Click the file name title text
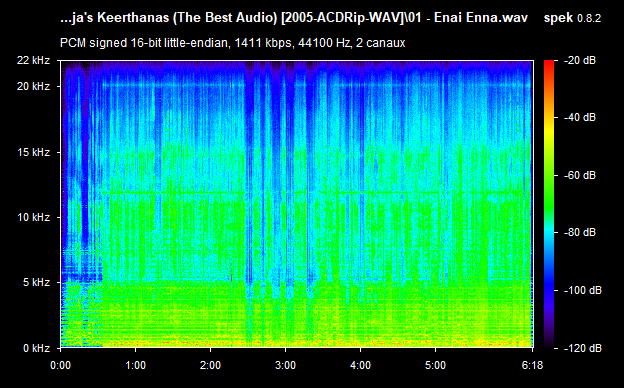The image size is (624, 388). pyautogui.click(x=294, y=18)
